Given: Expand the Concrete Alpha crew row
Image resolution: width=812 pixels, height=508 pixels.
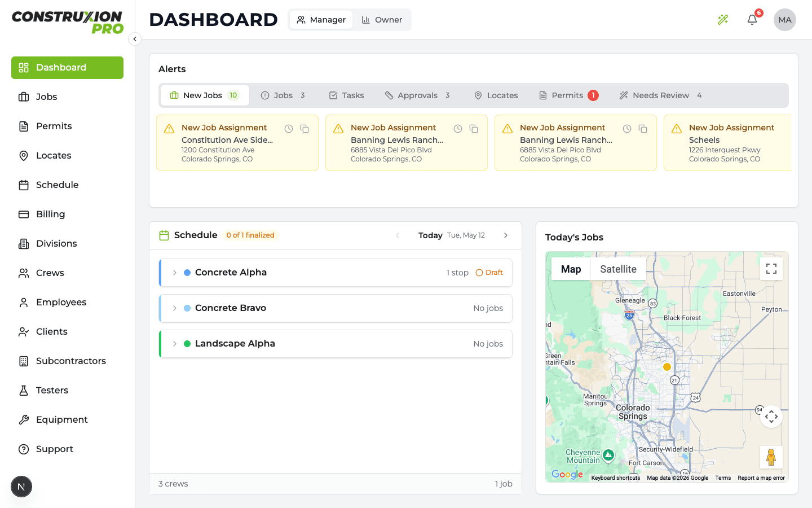Looking at the screenshot, I should [x=175, y=273].
